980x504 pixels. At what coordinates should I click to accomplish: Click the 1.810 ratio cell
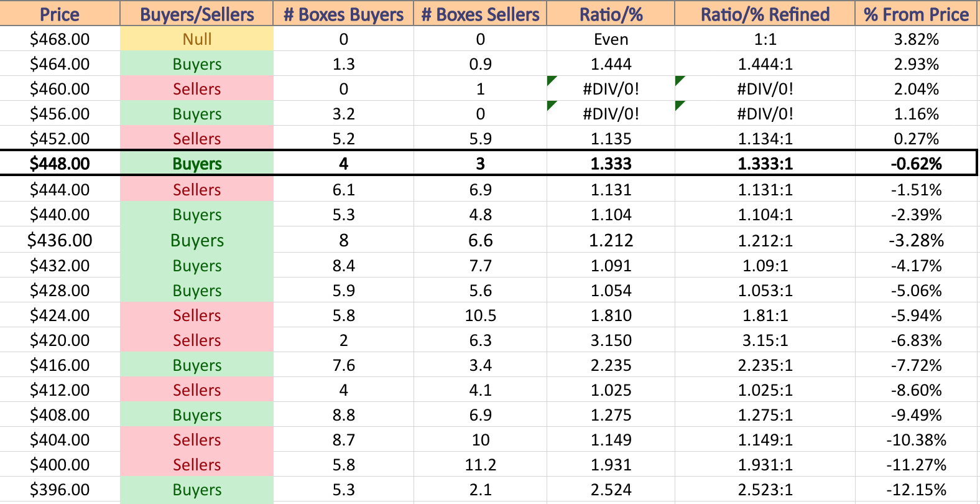(611, 315)
